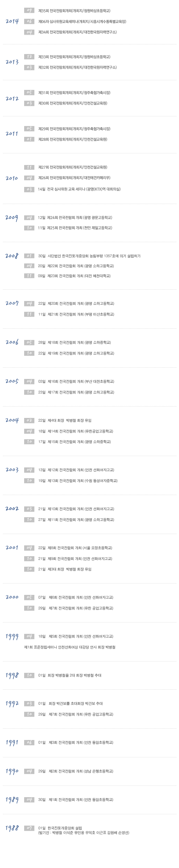Select the 07 month badge in 1988

point(29,828)
